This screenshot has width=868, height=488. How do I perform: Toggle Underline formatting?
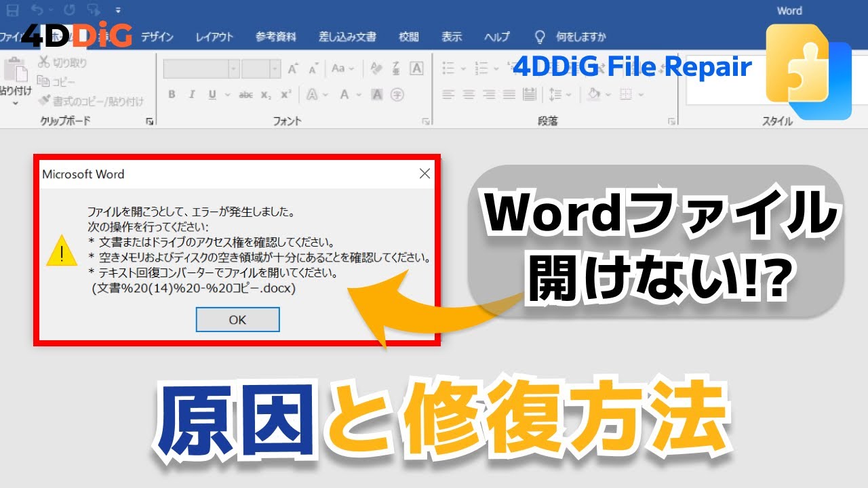coord(212,95)
